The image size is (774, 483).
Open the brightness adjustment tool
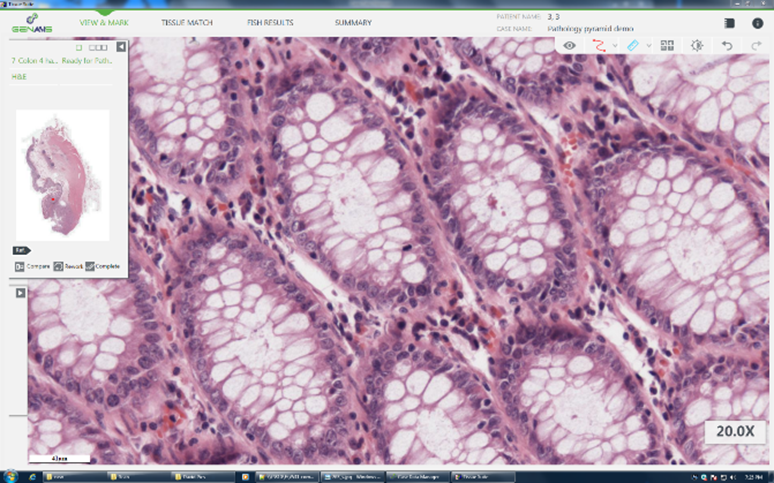point(696,45)
